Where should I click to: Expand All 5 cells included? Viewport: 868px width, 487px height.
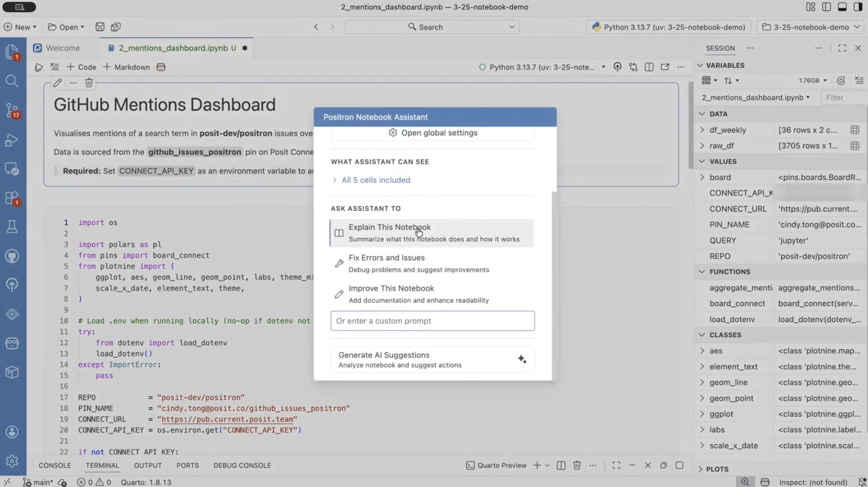click(376, 180)
